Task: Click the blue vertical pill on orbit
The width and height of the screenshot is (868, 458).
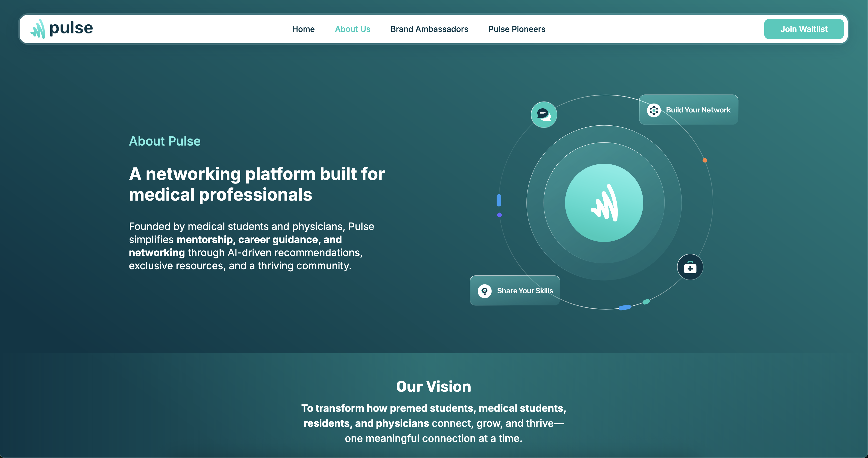Action: pos(499,200)
